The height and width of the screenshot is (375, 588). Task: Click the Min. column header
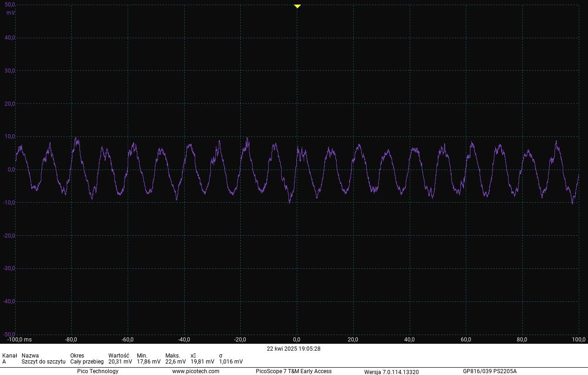click(x=142, y=356)
